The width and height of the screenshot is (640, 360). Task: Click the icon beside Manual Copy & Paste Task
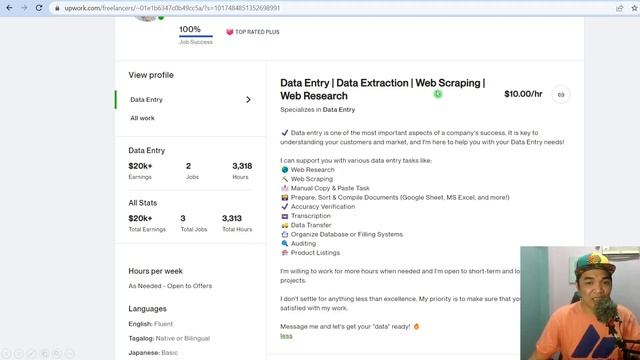click(284, 188)
